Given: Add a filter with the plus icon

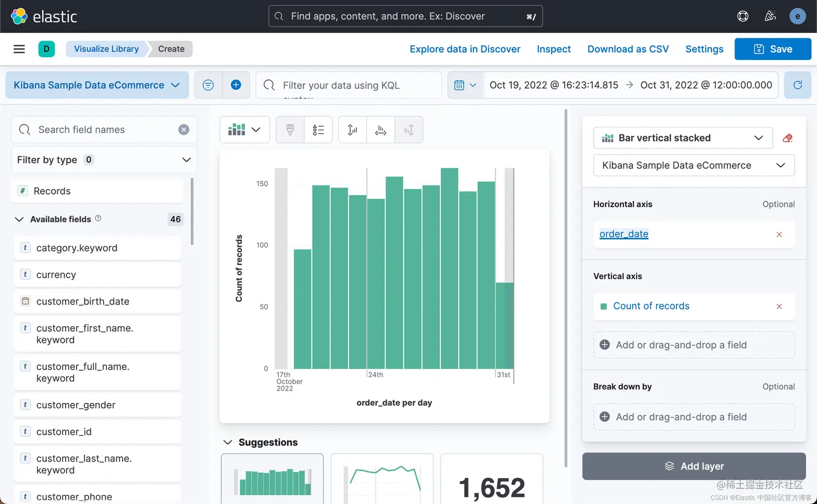Looking at the screenshot, I should click(236, 85).
